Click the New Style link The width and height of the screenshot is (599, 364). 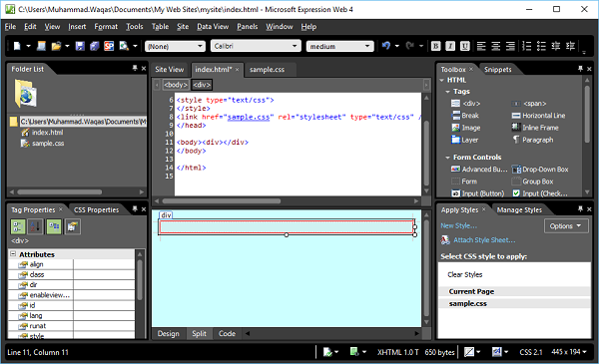(x=458, y=225)
